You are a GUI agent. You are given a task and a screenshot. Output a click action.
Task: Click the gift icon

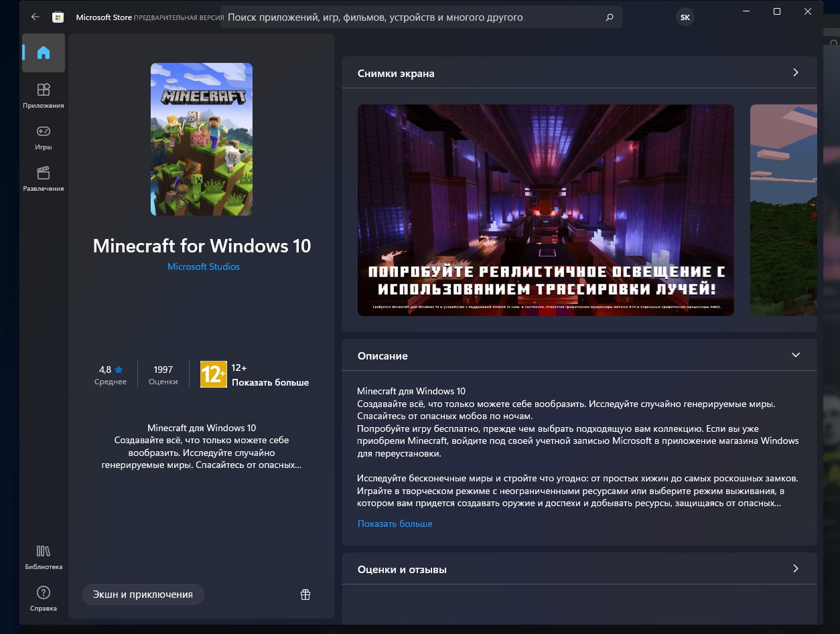[x=305, y=595]
